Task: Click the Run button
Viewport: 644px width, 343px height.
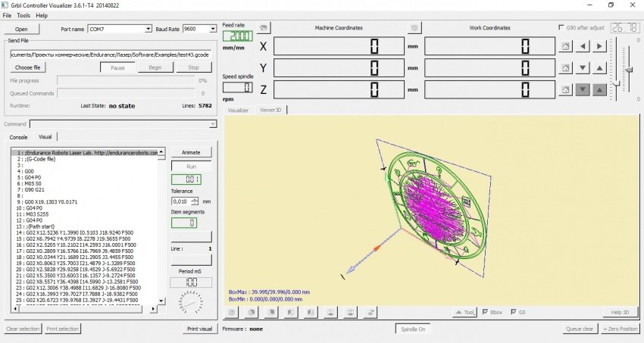Action: 191,167
